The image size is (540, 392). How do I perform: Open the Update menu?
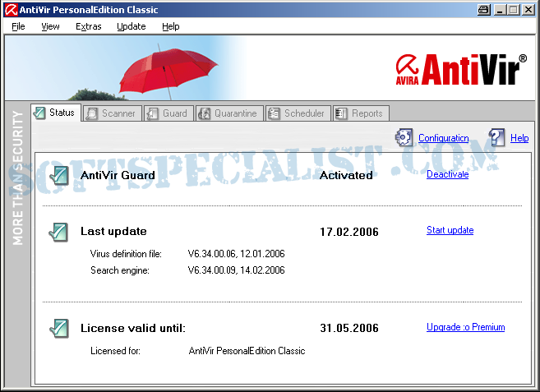click(x=132, y=26)
